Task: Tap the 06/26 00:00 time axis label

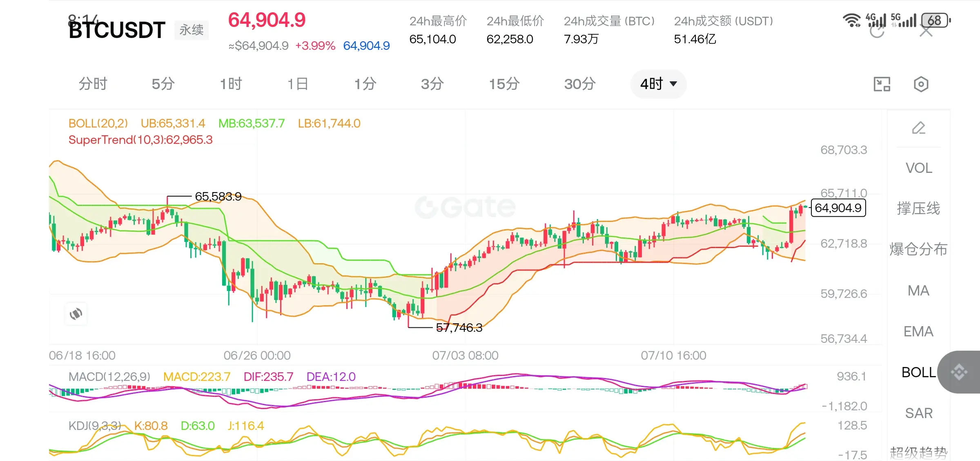Action: pyautogui.click(x=257, y=356)
